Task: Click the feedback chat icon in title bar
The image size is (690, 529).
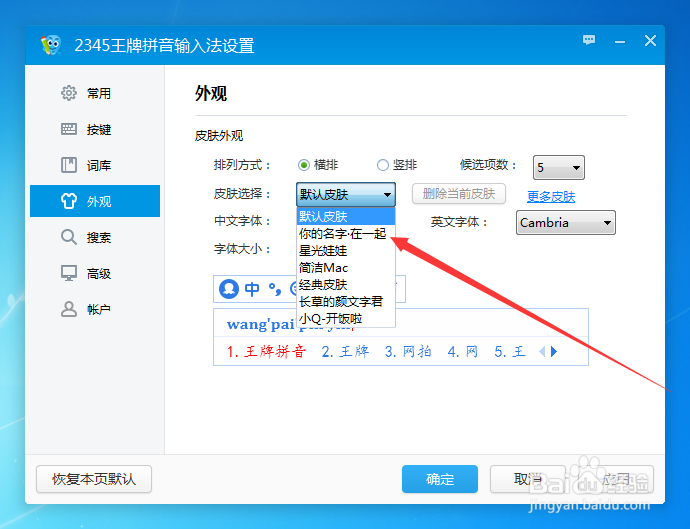Action: (589, 40)
